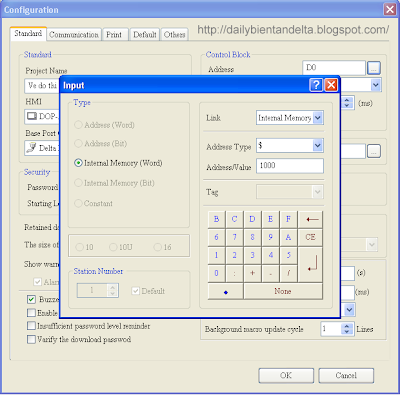The width and height of the screenshot is (400, 395).
Task: Switch to the Default tab
Action: pyautogui.click(x=145, y=35)
